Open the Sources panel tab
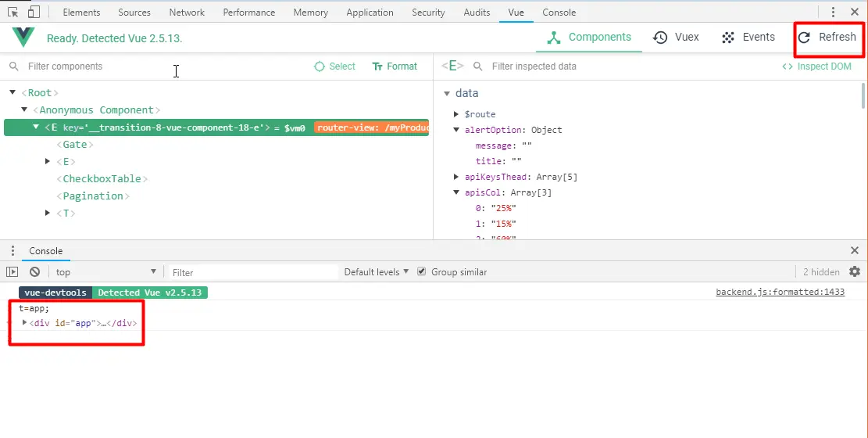The image size is (868, 438). tap(134, 13)
